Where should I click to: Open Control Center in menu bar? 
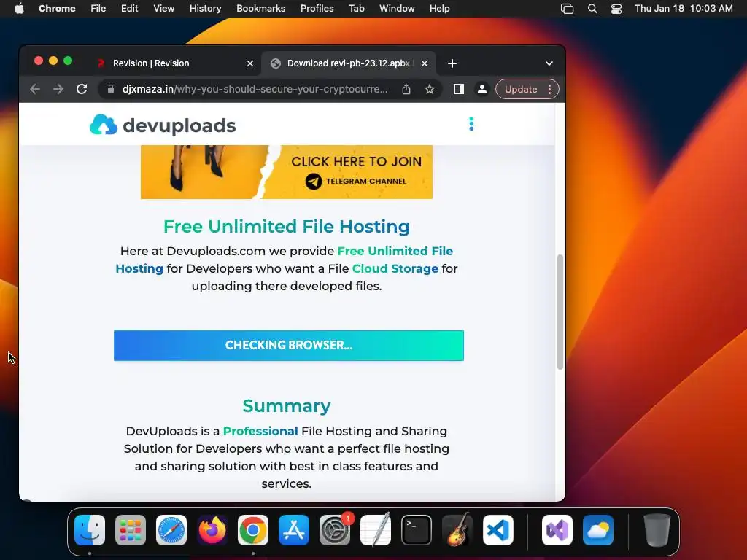click(616, 8)
